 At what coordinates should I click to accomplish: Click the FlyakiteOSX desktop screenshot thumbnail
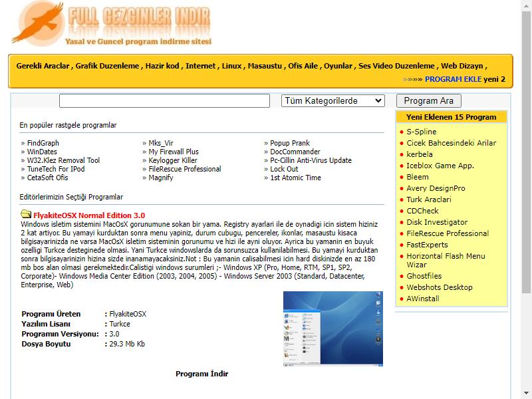tap(333, 329)
